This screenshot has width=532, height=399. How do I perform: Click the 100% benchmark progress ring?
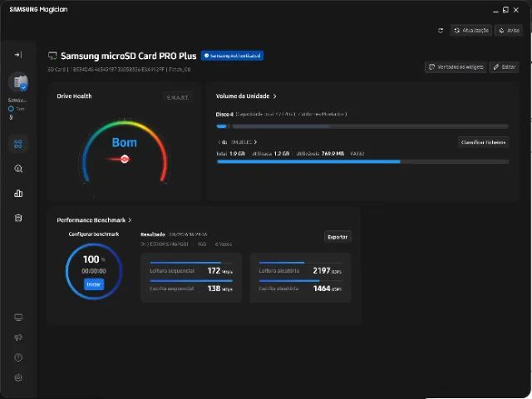[x=94, y=272]
